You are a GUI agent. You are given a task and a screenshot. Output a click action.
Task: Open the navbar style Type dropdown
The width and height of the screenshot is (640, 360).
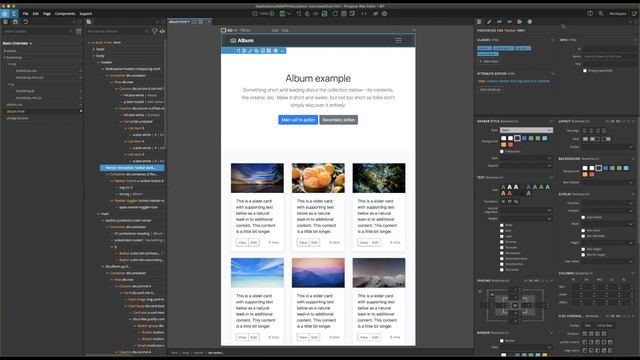pos(526,130)
